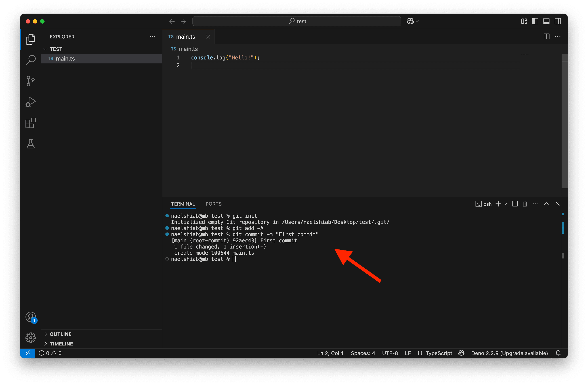
Task: Change end of line sequence LF
Action: (x=408, y=353)
